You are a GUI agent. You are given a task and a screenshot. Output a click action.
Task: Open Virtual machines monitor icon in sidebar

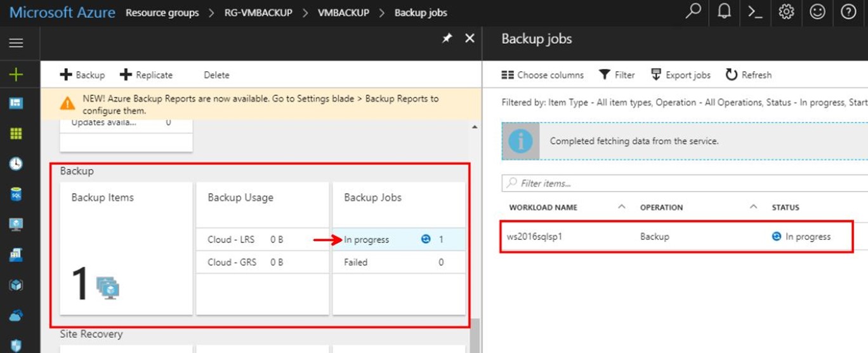16,225
